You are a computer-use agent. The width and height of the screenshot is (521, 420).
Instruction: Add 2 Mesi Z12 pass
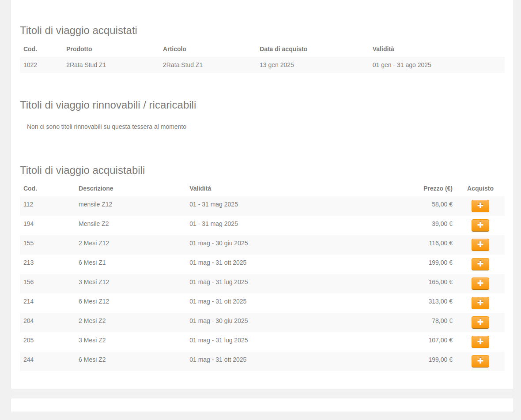pos(480,245)
